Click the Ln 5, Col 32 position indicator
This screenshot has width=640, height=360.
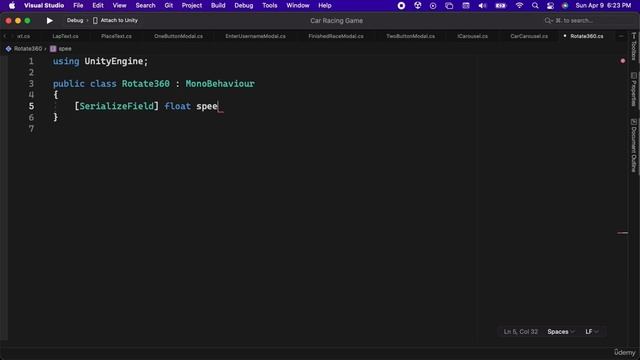coord(520,332)
